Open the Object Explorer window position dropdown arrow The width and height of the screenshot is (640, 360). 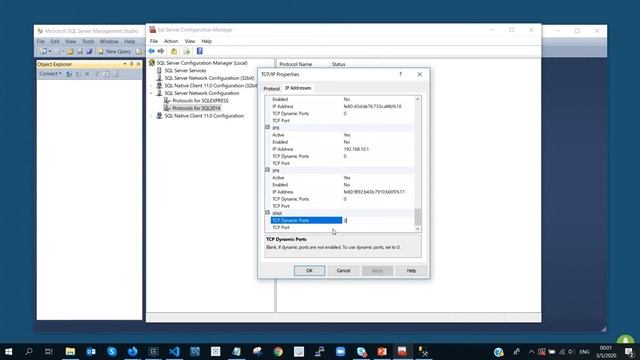click(x=124, y=64)
